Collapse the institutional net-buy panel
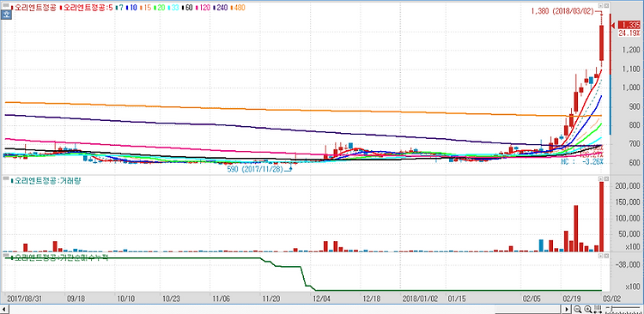 click(x=600, y=256)
